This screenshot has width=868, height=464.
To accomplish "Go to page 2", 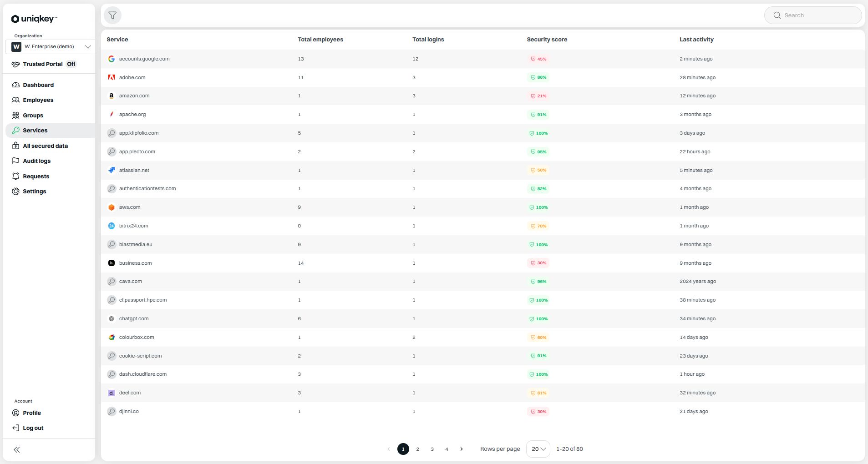I will coord(417,449).
